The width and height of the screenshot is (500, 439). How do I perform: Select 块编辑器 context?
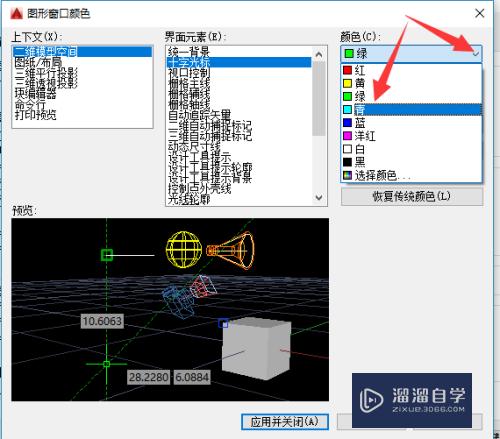(x=82, y=94)
